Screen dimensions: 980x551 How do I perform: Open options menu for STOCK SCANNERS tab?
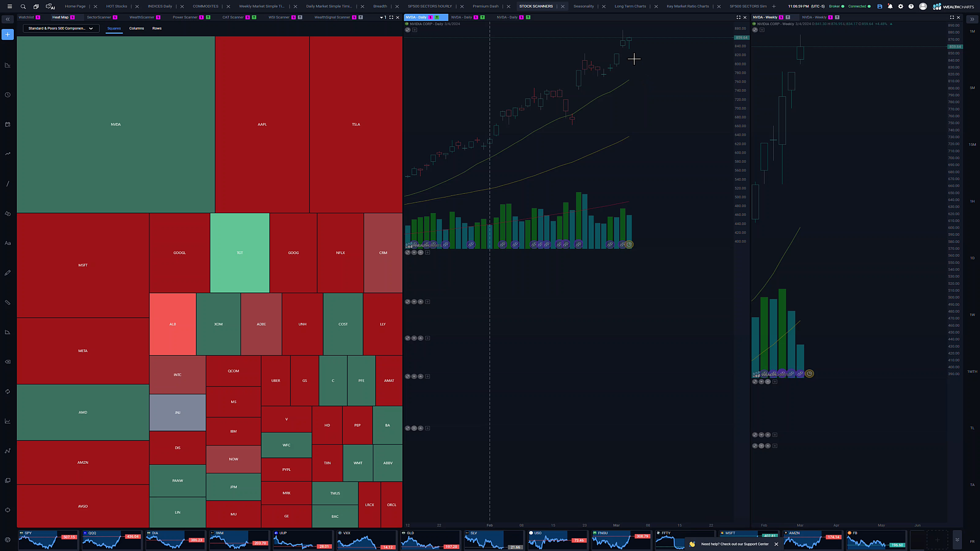pos(557,7)
